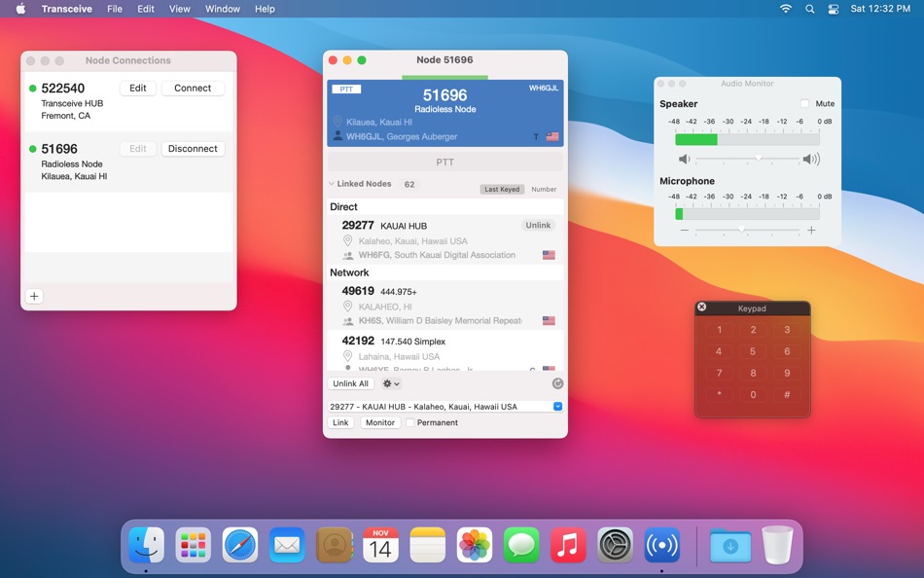Click the US flag in the 29277 row
The image size is (924, 578).
pyautogui.click(x=549, y=255)
